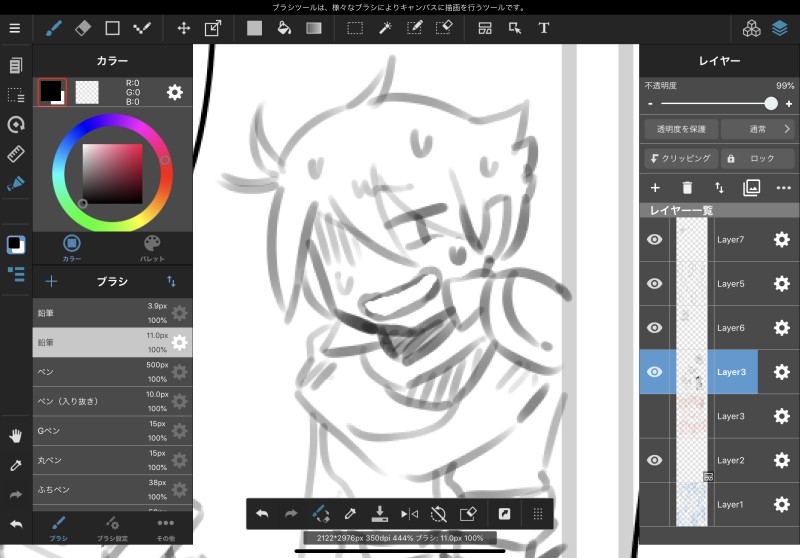Increase opacity with plus button
The width and height of the screenshot is (800, 558).
click(789, 104)
